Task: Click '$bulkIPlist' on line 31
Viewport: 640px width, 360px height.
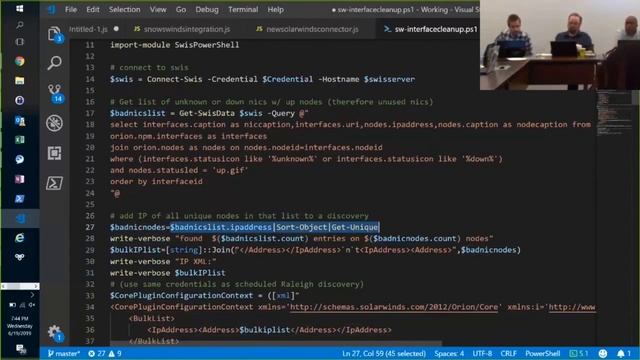Action: [x=200, y=273]
